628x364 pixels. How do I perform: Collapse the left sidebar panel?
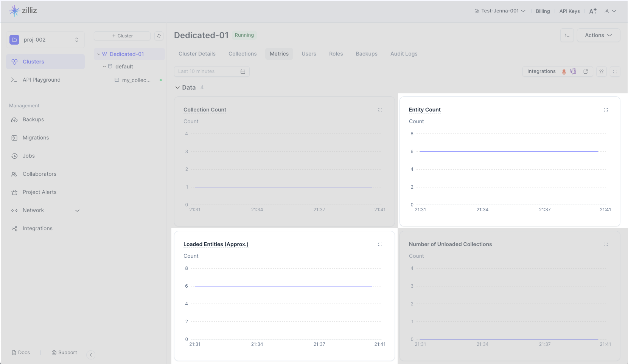point(91,355)
